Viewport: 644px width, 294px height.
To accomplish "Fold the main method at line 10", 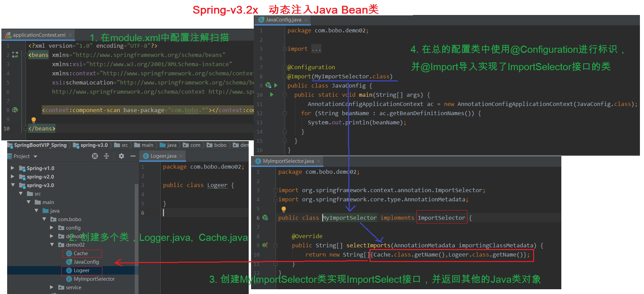I will (285, 95).
